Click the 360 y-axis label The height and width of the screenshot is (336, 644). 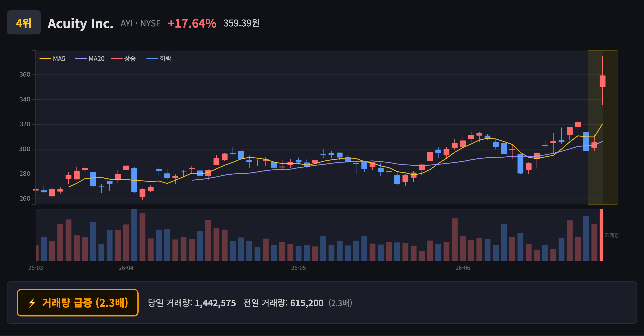25,75
